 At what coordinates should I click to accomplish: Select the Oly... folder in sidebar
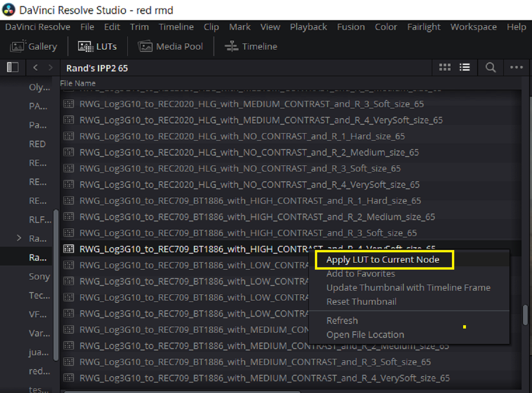coord(39,87)
